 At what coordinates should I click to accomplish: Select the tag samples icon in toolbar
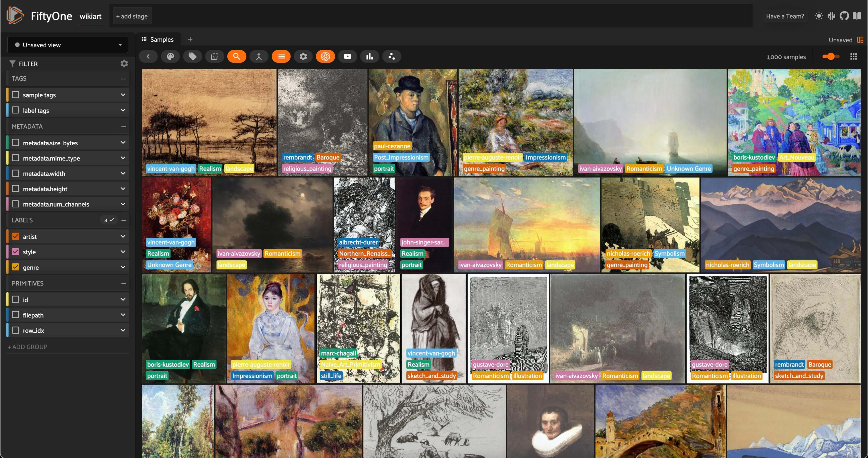pos(192,56)
